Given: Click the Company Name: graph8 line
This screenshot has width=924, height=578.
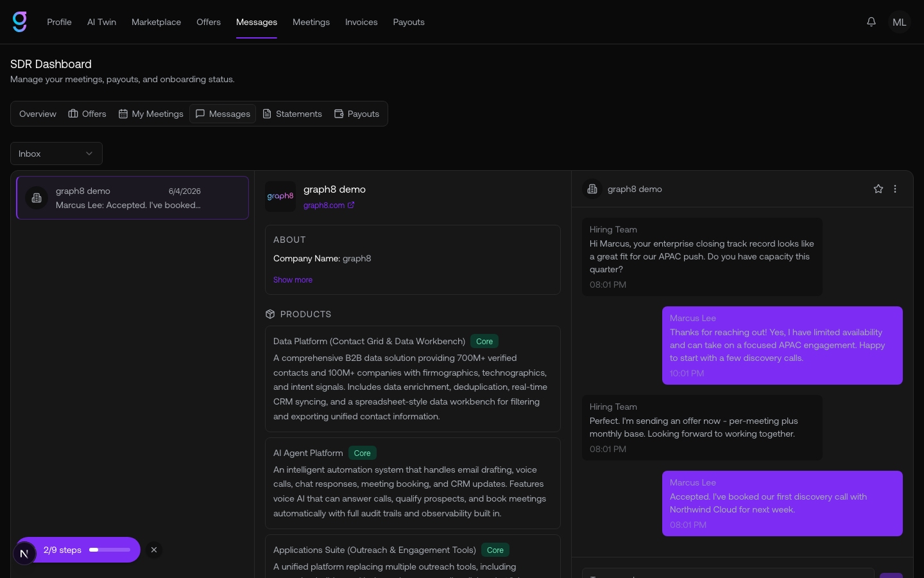Looking at the screenshot, I should point(322,259).
